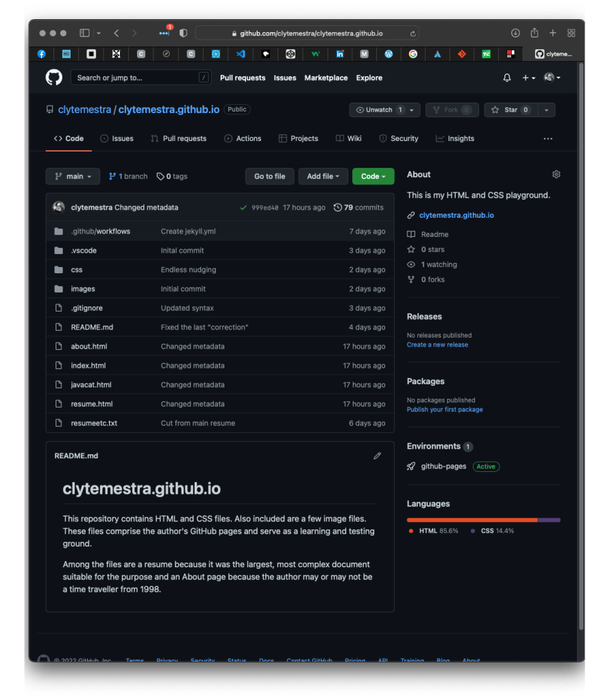Screen dimensions: 614x700
Task: Open the notifications bell
Action: coord(507,78)
